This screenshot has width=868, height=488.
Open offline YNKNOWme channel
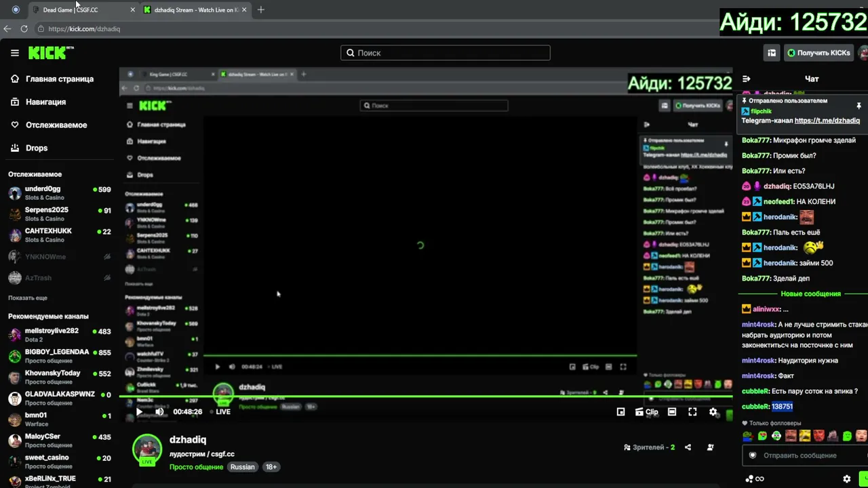[x=60, y=257]
